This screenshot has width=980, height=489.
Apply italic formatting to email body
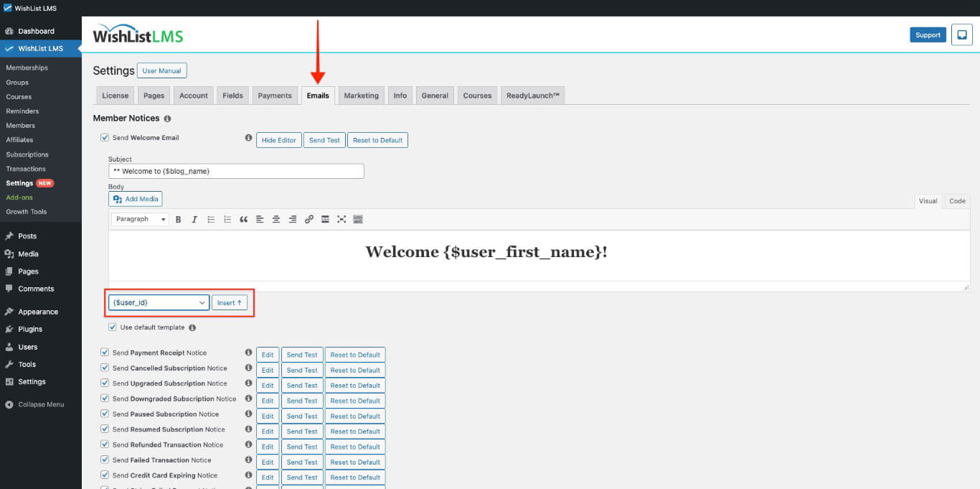[x=194, y=219]
